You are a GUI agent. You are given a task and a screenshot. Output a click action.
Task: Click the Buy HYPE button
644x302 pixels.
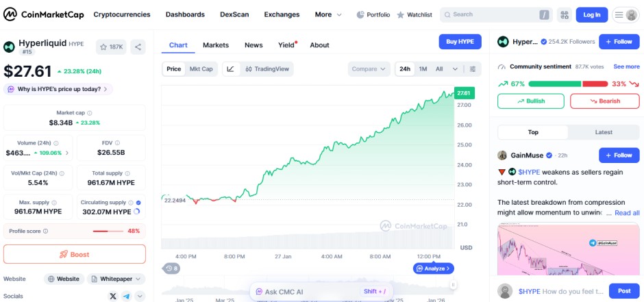click(460, 42)
